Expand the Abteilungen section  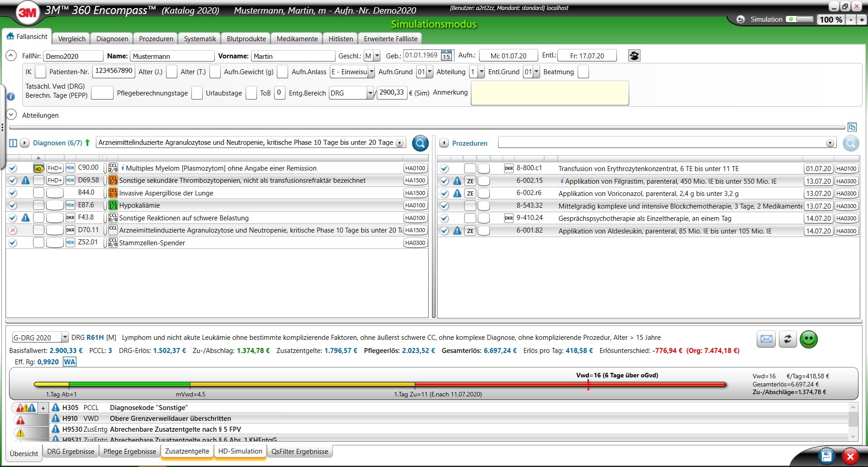[x=11, y=115]
